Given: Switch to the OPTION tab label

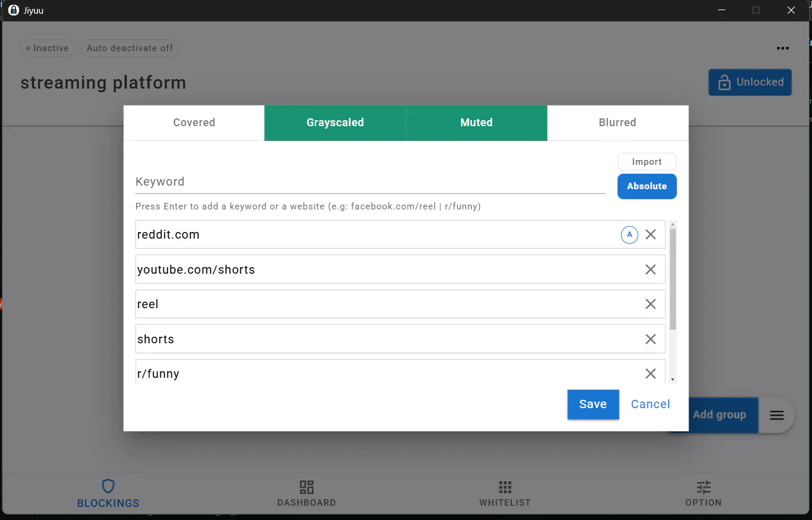Looking at the screenshot, I should tap(704, 503).
